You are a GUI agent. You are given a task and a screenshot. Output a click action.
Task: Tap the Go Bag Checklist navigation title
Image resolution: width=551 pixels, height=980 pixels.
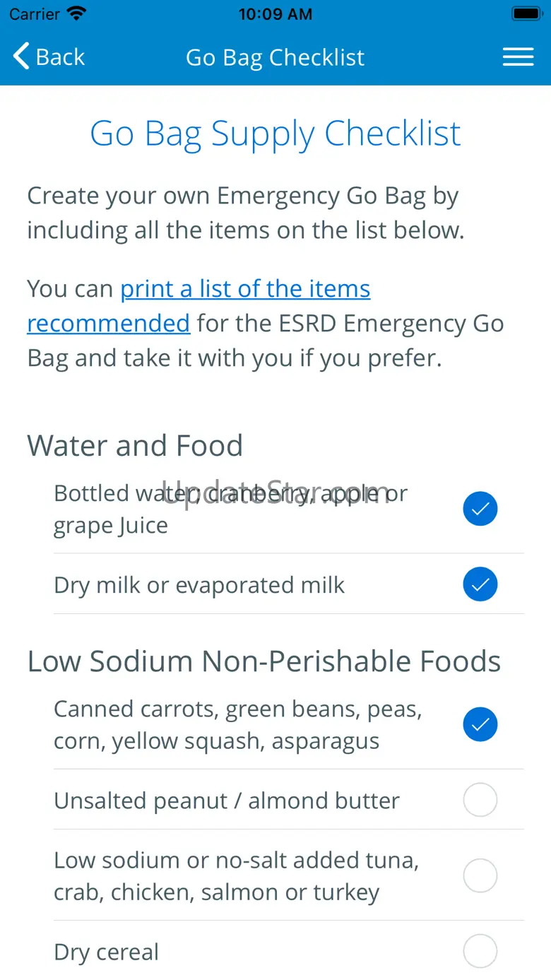275,57
